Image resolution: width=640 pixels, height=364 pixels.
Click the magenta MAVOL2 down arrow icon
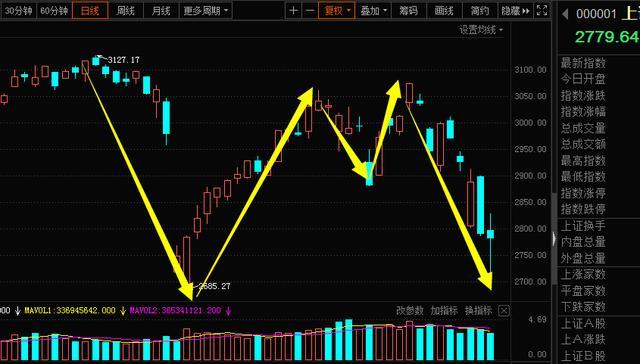coord(228,311)
